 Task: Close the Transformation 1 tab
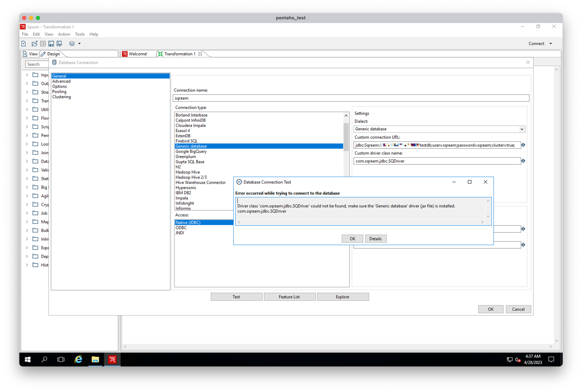tap(200, 54)
